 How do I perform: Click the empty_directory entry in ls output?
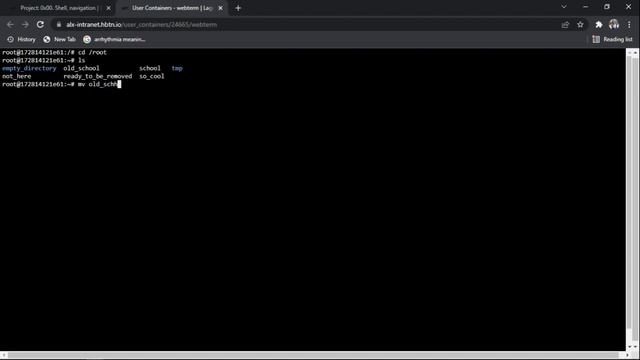point(29,68)
